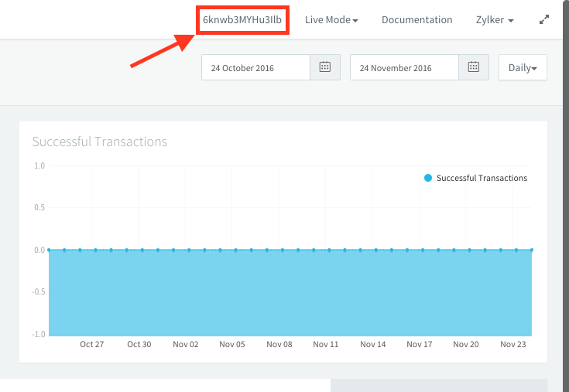
Task: Click the chart data point above Nov 14
Action: [376, 250]
